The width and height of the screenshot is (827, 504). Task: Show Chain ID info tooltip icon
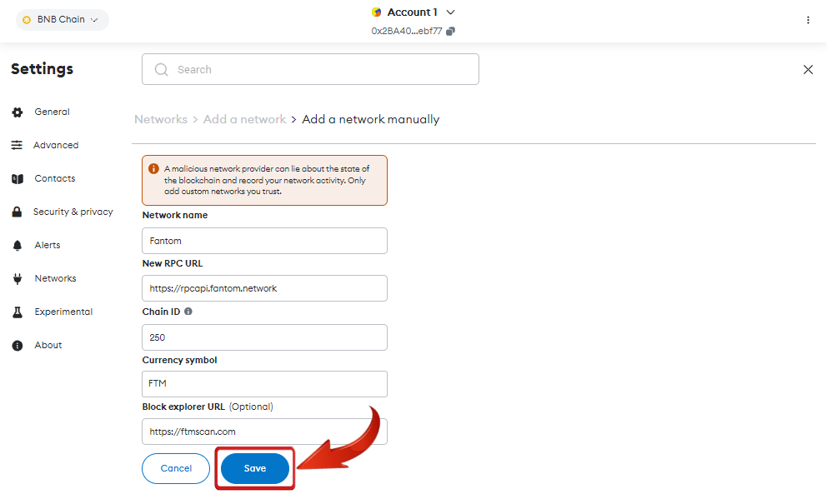(x=188, y=312)
